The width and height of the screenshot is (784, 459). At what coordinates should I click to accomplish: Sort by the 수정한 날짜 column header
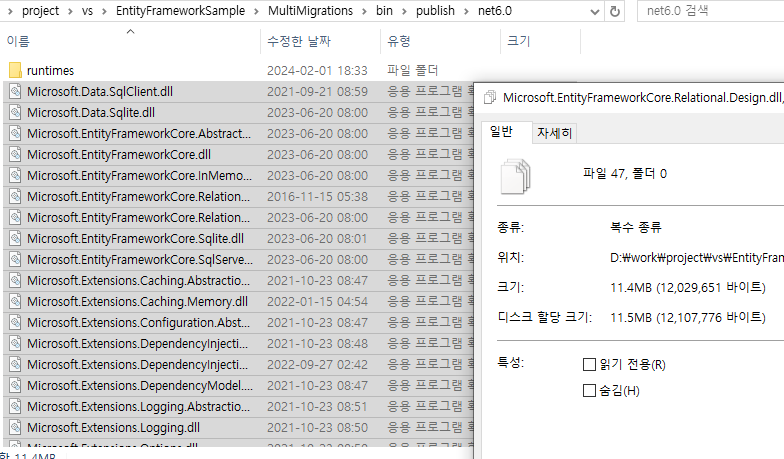(320, 41)
